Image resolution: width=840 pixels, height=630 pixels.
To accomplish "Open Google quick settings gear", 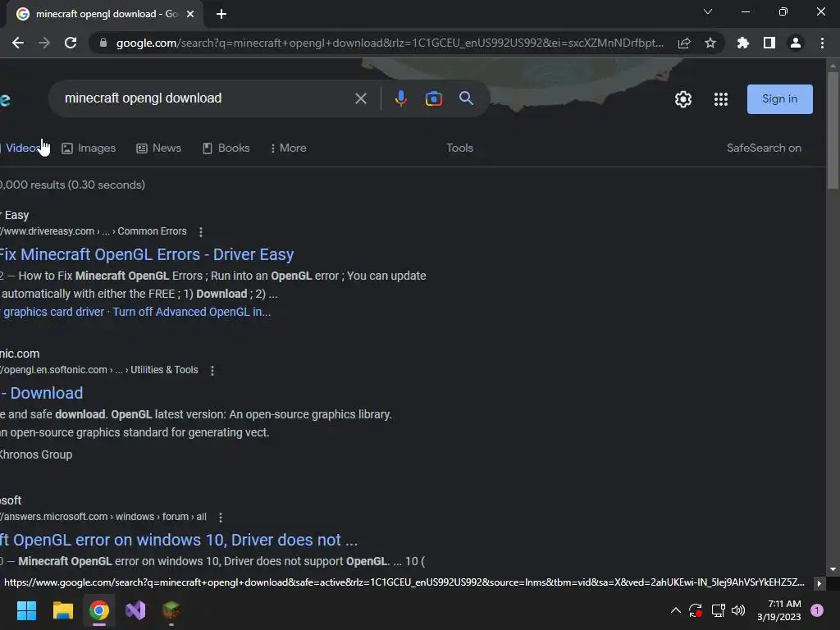I will (683, 99).
